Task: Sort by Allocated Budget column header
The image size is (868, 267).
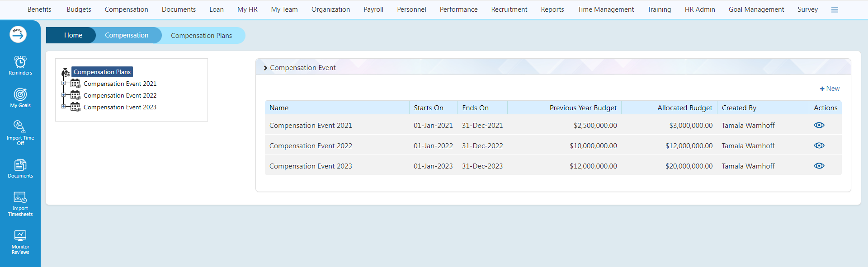Action: tap(684, 108)
